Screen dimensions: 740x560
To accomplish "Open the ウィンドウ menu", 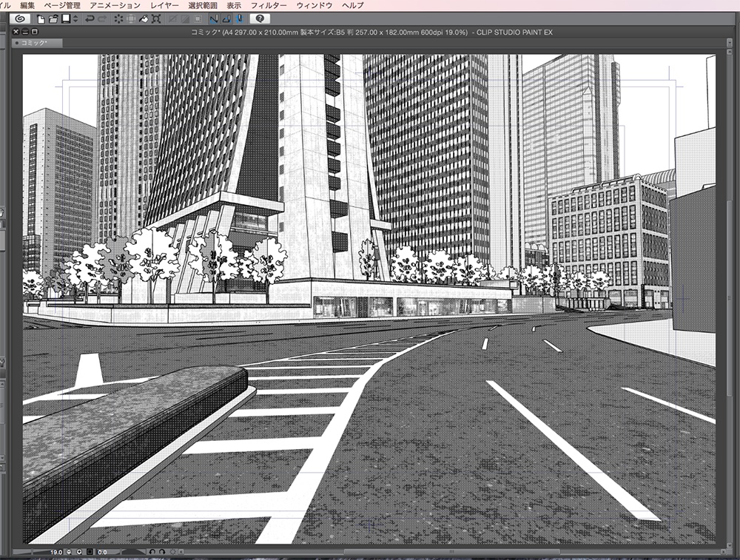I will [x=314, y=5].
